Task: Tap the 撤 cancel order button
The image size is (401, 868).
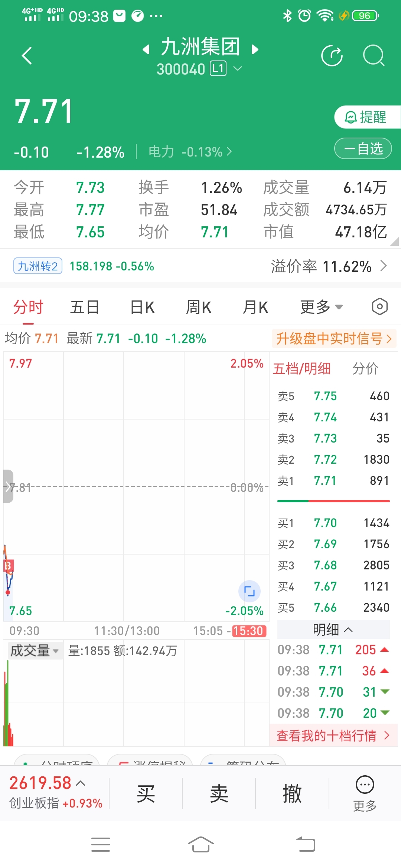Action: [x=292, y=793]
